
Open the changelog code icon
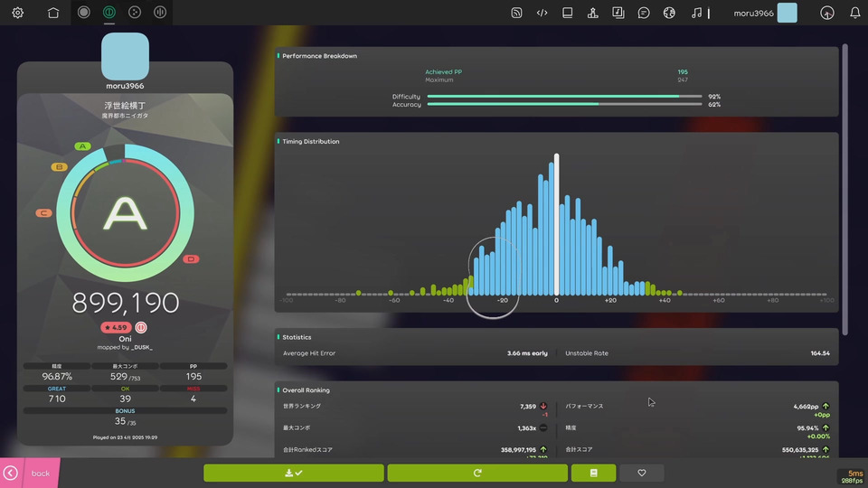[x=542, y=12]
